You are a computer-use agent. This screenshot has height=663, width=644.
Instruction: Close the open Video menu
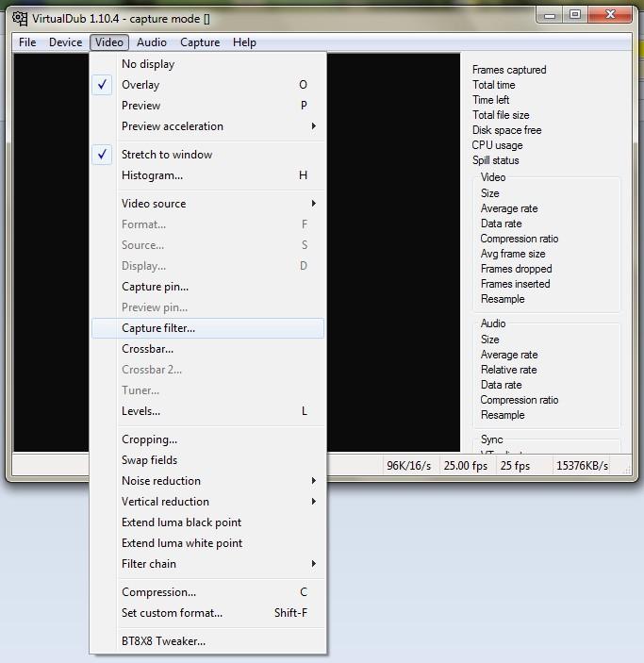(109, 42)
